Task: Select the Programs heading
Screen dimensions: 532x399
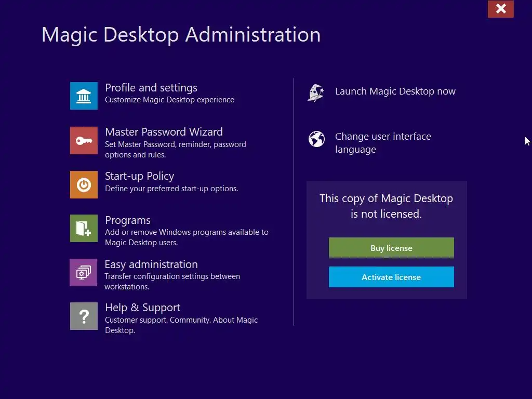Action: 128,220
